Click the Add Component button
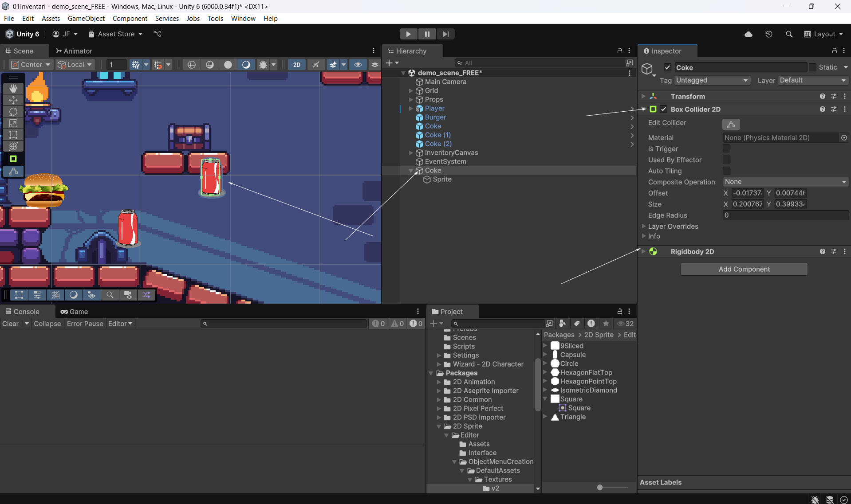Screen dimensions: 851x504 pyautogui.click(x=744, y=269)
